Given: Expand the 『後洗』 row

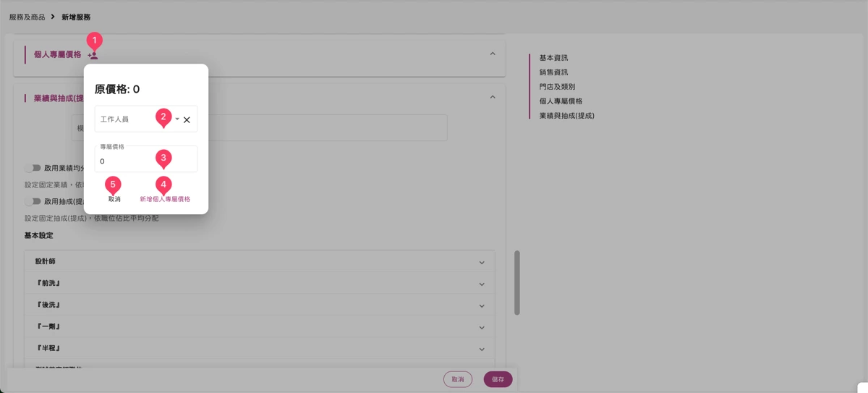Looking at the screenshot, I should pyautogui.click(x=260, y=305).
